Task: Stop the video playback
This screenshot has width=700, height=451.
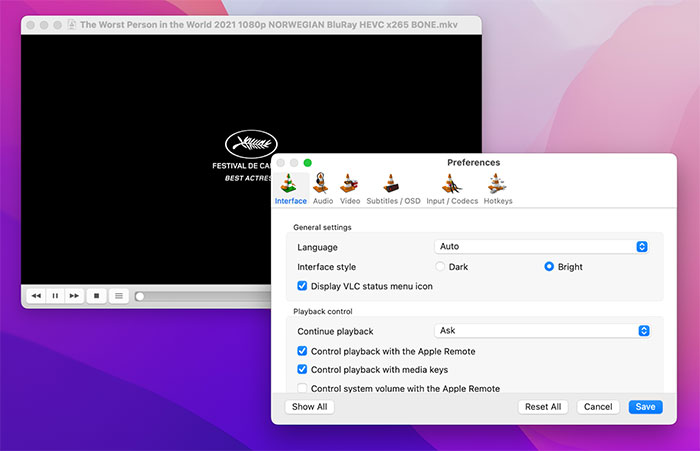Action: pyautogui.click(x=96, y=296)
